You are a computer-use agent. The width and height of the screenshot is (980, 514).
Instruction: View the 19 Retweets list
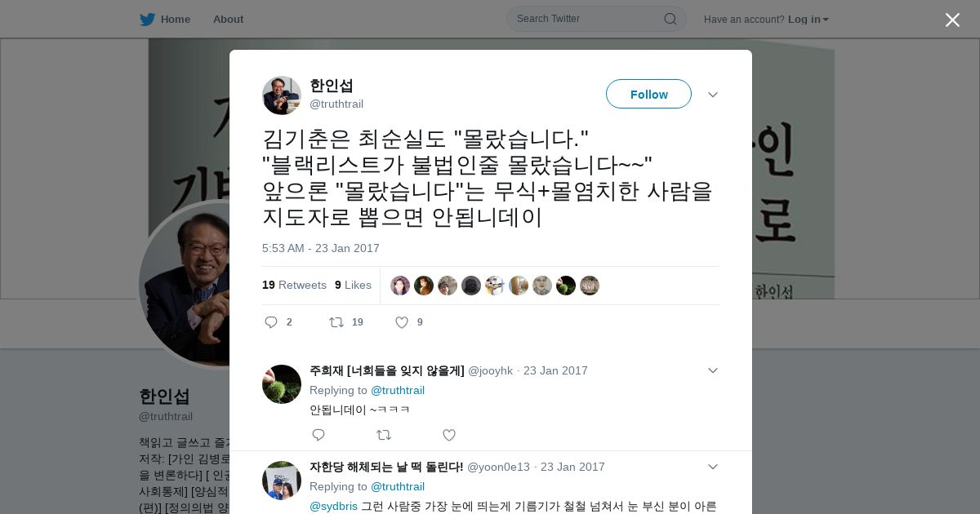[x=294, y=285]
